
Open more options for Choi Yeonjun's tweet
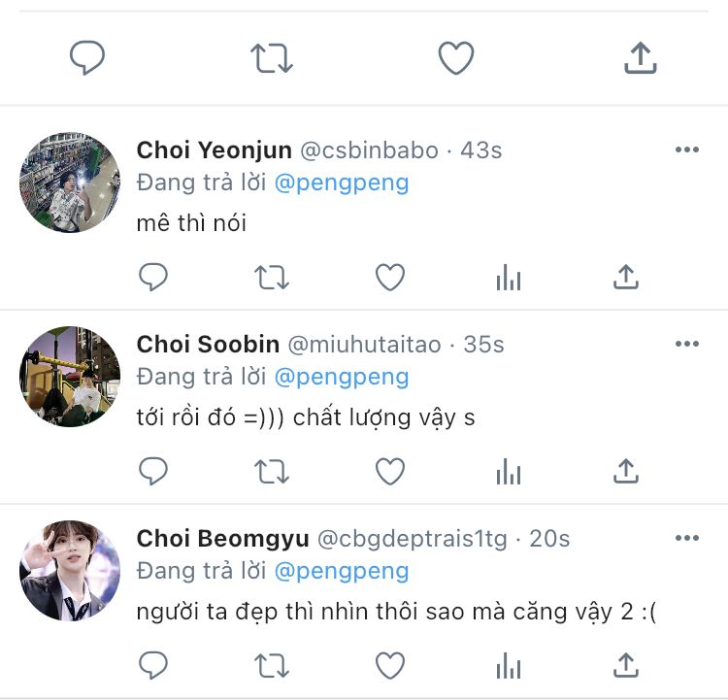686,150
